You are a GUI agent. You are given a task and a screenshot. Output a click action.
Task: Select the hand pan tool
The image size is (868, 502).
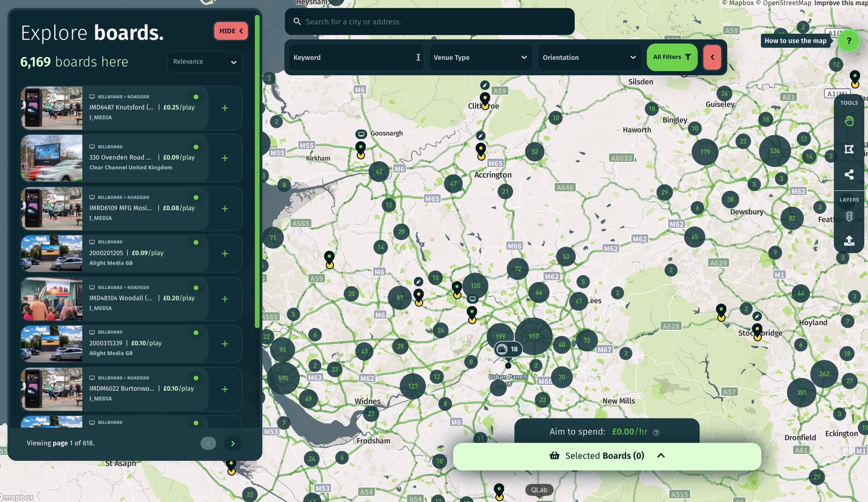[x=849, y=121]
